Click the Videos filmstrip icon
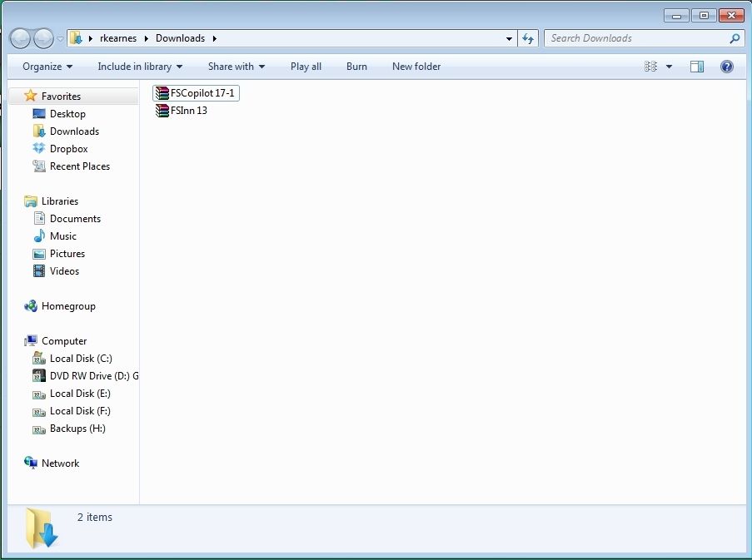This screenshot has height=560, width=752. click(x=39, y=271)
